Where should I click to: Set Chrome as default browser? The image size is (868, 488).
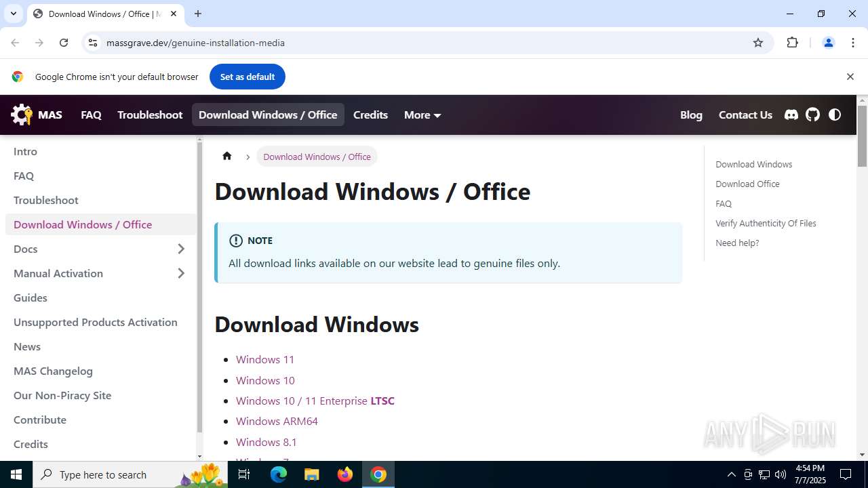(x=248, y=77)
